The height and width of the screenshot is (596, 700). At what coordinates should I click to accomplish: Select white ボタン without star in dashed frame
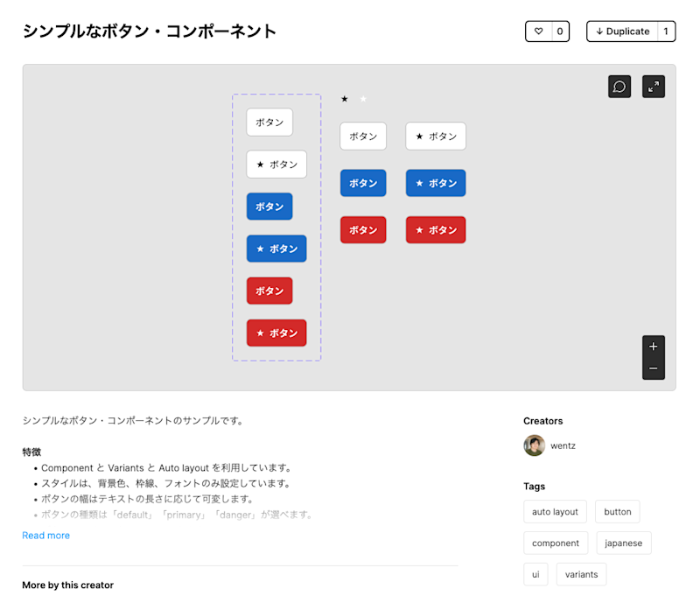pyautogui.click(x=269, y=122)
